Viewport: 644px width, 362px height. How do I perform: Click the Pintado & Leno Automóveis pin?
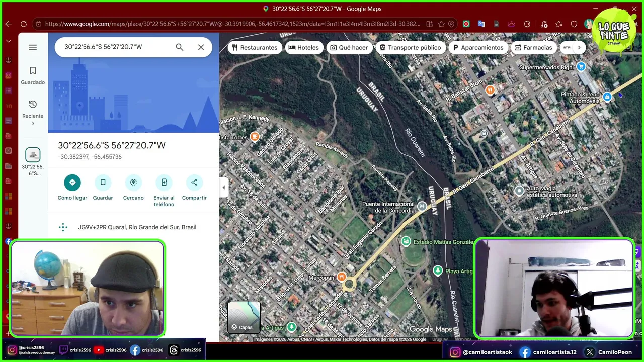(x=607, y=97)
